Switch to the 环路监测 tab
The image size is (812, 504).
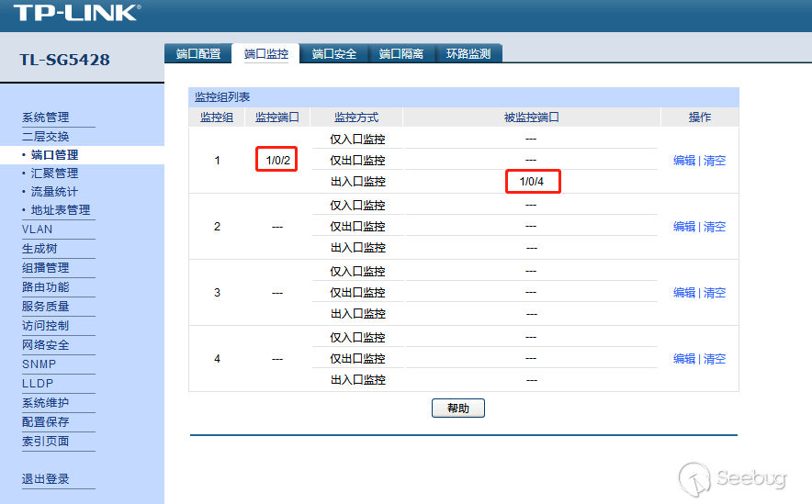pos(468,54)
